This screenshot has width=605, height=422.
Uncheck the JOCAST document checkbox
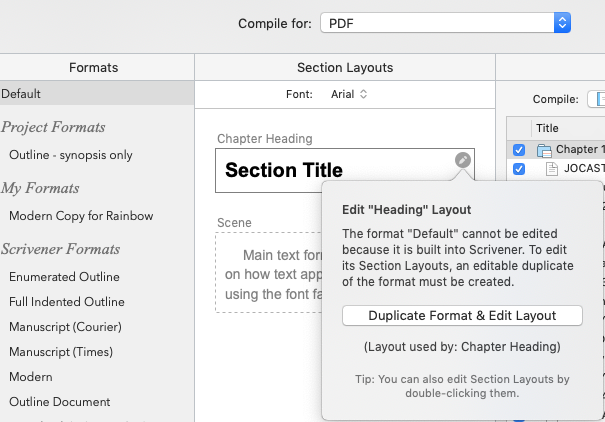coord(519,169)
